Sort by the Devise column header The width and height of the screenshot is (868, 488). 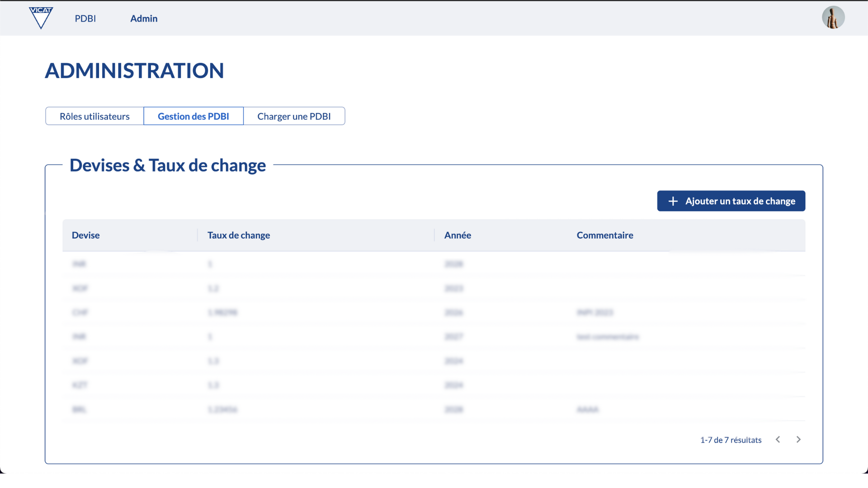(x=85, y=235)
